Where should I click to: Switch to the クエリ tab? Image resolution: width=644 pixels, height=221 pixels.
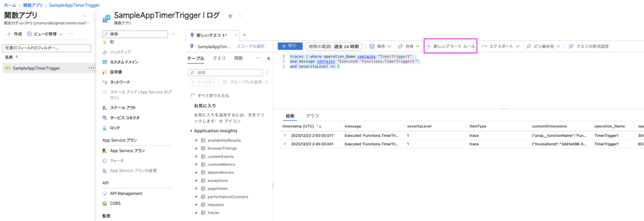tap(219, 58)
